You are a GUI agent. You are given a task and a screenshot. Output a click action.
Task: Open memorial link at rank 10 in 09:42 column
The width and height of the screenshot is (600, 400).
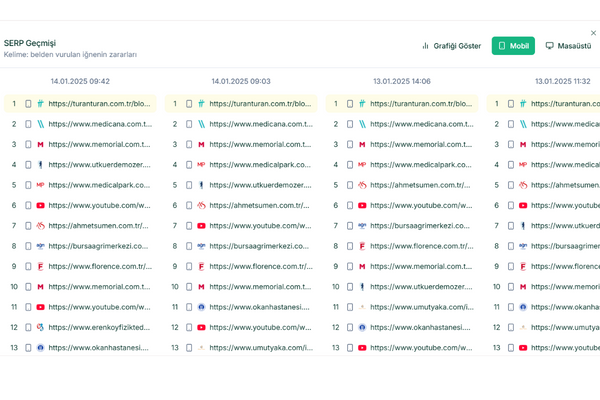[99, 287]
